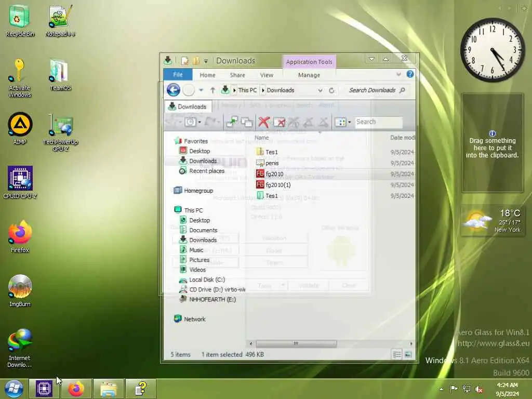This screenshot has width=532, height=399.
Task: Switch to the View ribbon tab
Action: 267,75
